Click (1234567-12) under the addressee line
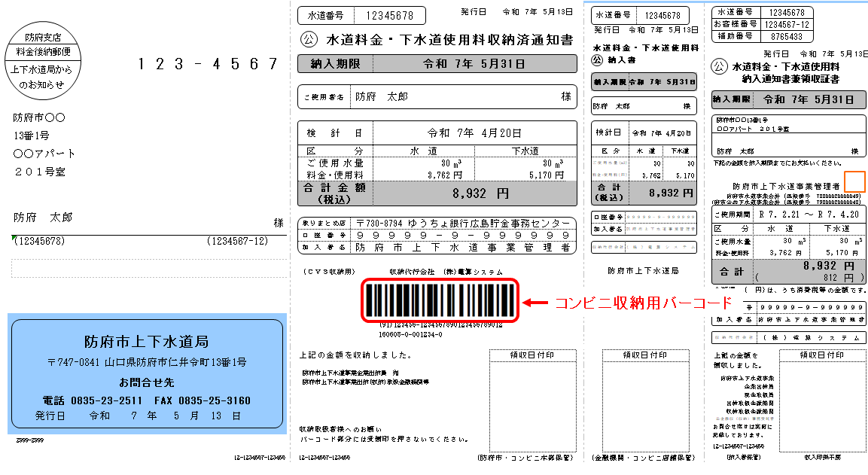The width and height of the screenshot is (868, 475). tap(237, 242)
